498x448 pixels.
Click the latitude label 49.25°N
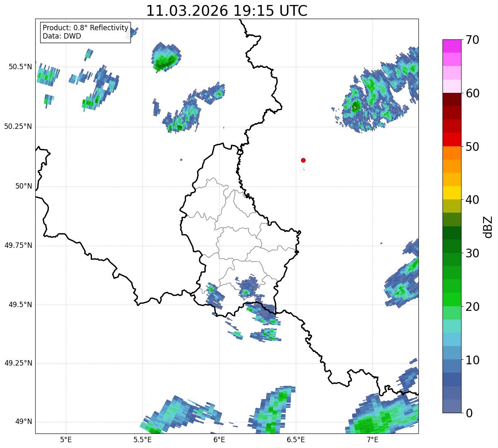18,363
